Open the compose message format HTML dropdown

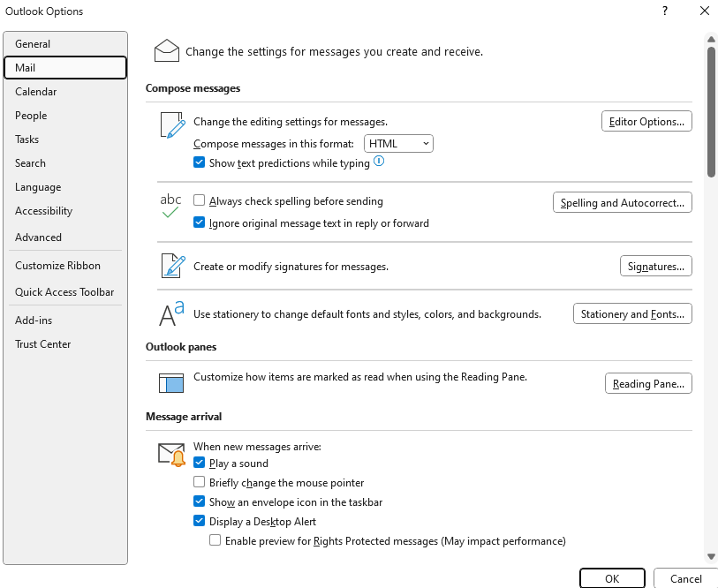click(x=398, y=143)
